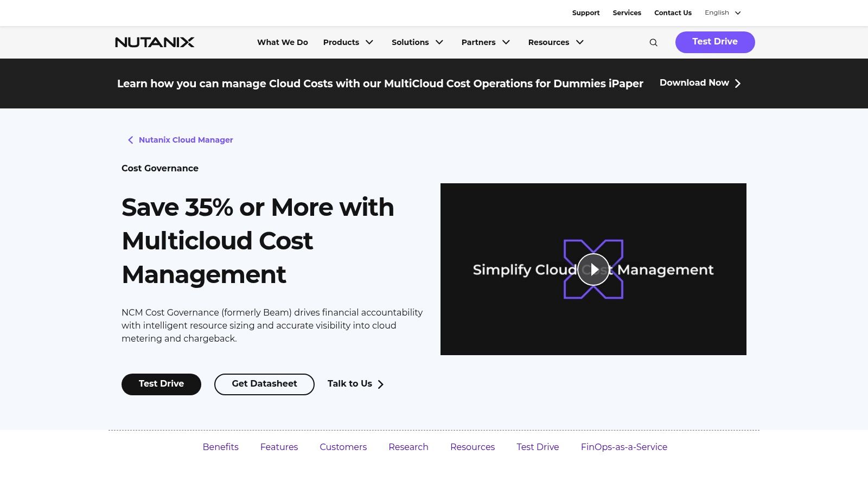Click the Nutanix logo
The height and width of the screenshot is (488, 868).
[x=155, y=42]
